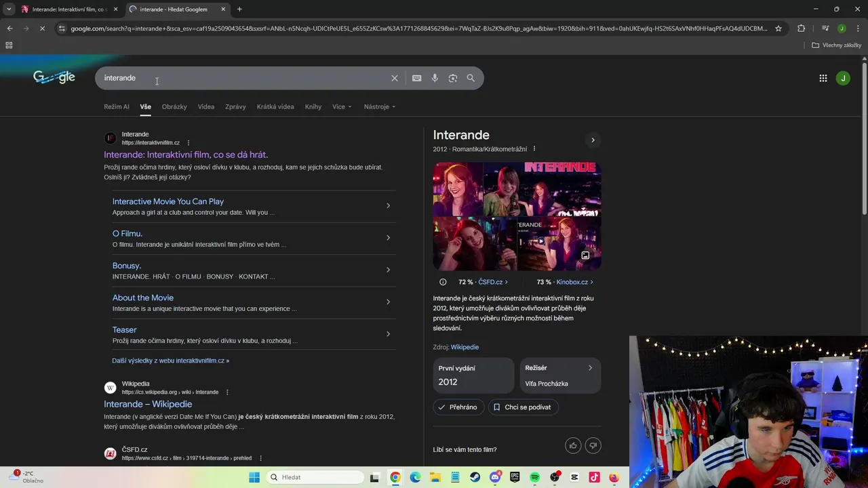Image resolution: width=868 pixels, height=488 pixels.
Task: Open the apps shortcut in bookmarks bar
Action: coord(9,45)
